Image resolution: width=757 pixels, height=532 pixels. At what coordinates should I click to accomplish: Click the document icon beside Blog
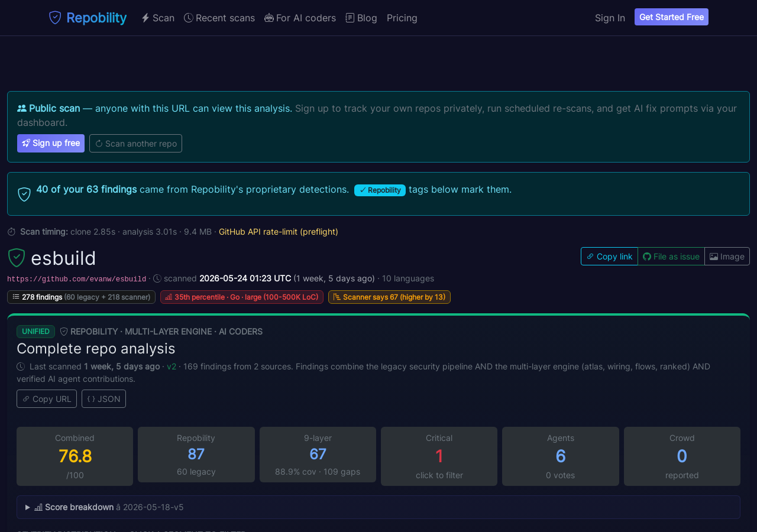point(350,18)
